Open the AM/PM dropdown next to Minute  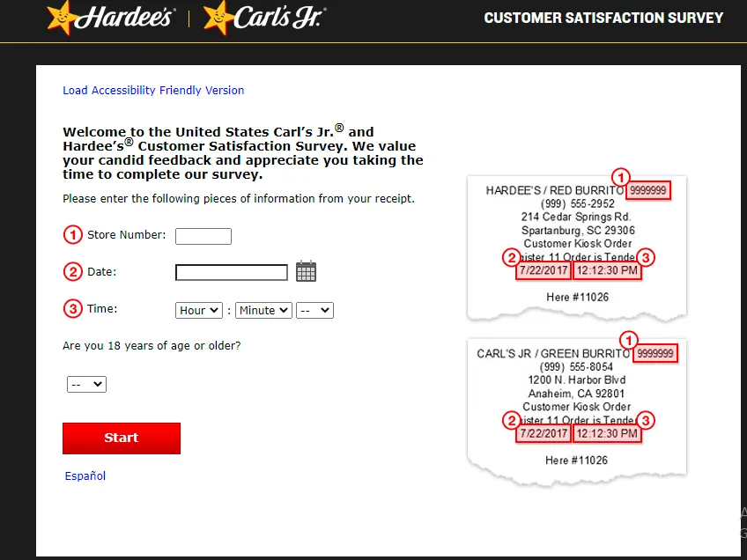tap(314, 310)
